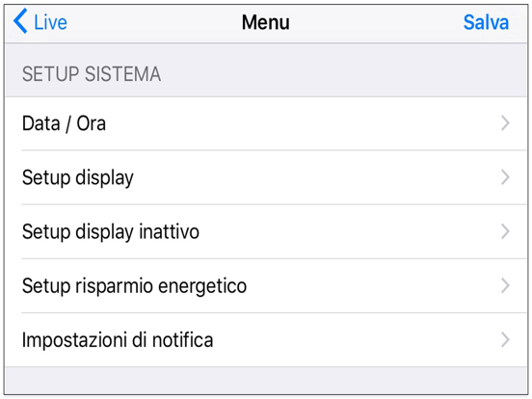532x399 pixels.
Task: Choose Setup risparmio energetico label
Action: (134, 286)
